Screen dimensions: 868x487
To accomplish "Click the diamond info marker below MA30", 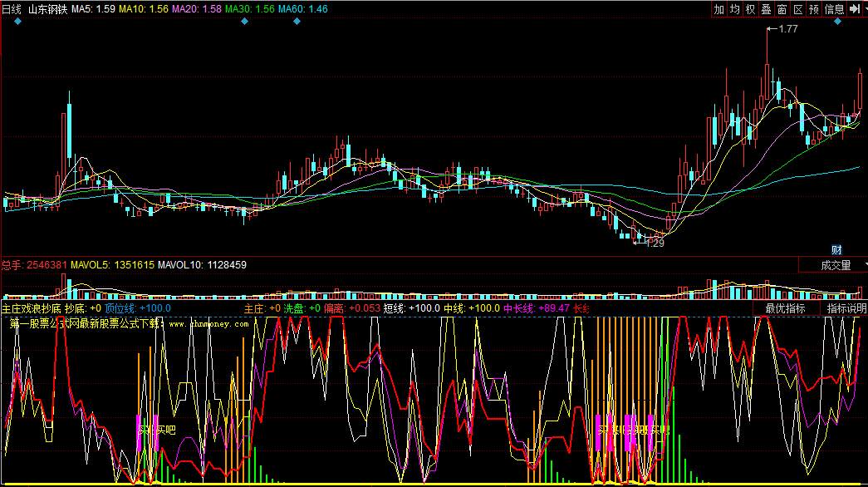I will (245, 22).
